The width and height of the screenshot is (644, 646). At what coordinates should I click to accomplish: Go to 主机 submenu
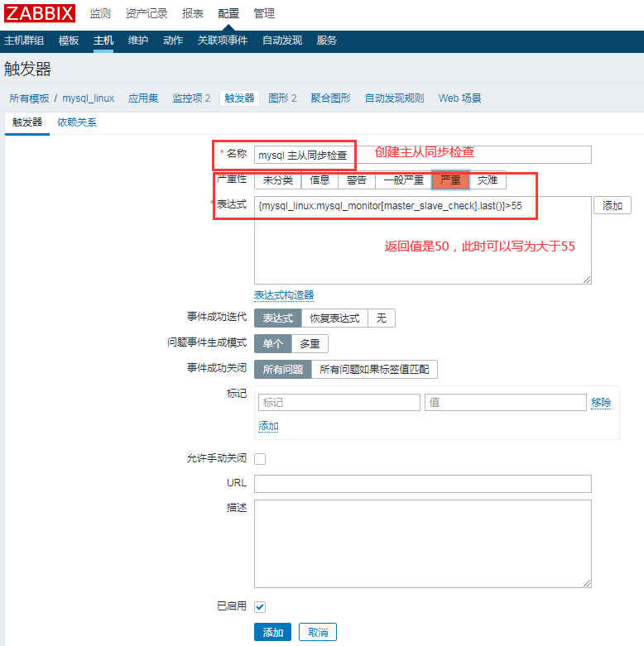click(103, 41)
